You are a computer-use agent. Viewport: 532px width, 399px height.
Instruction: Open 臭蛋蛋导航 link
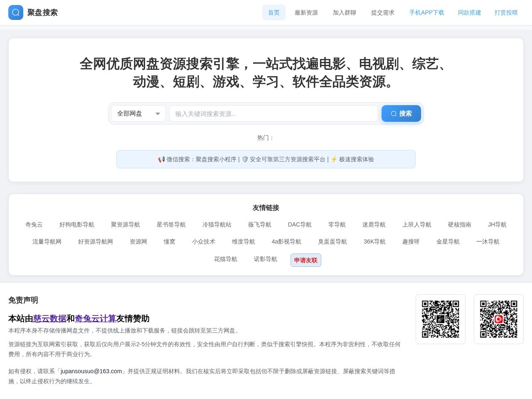332,241
